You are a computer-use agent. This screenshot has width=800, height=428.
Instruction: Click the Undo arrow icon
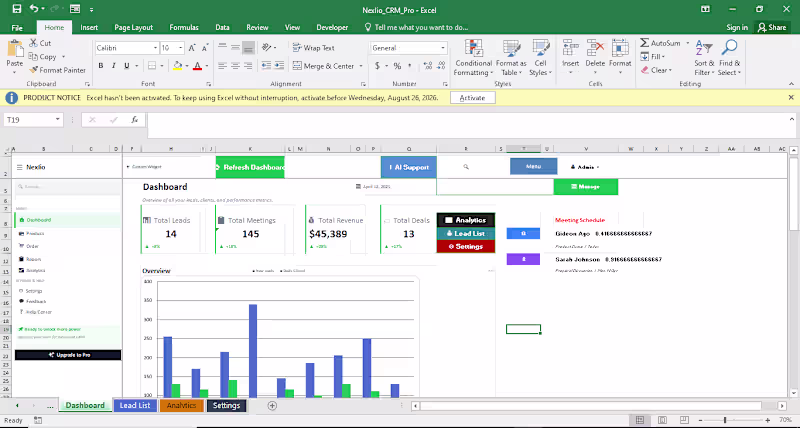point(34,9)
